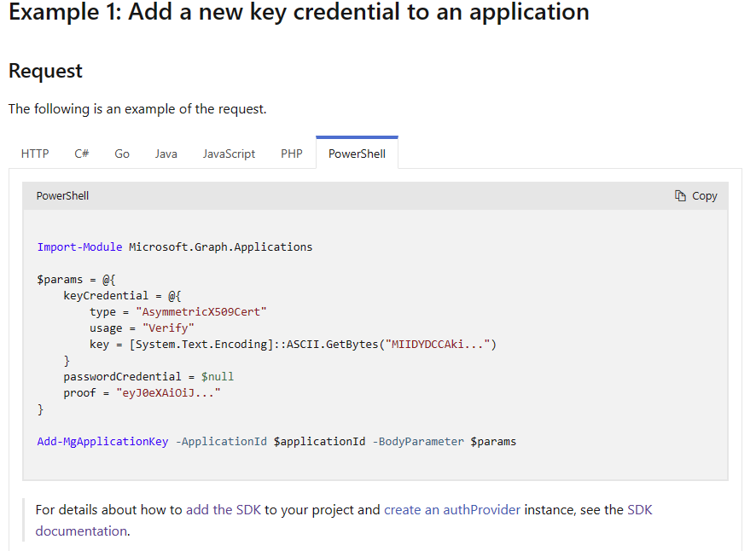Select the active PowerShell tab
Viewport: 756px width, 551px height.
[x=357, y=154]
